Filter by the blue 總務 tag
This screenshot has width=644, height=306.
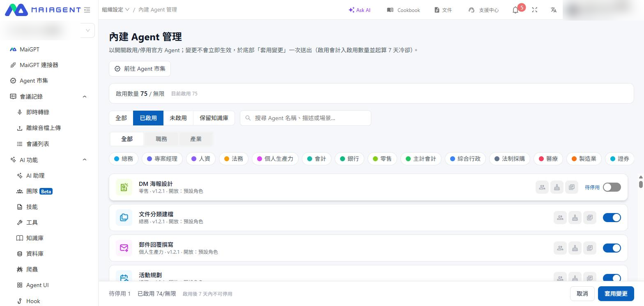pyautogui.click(x=124, y=159)
